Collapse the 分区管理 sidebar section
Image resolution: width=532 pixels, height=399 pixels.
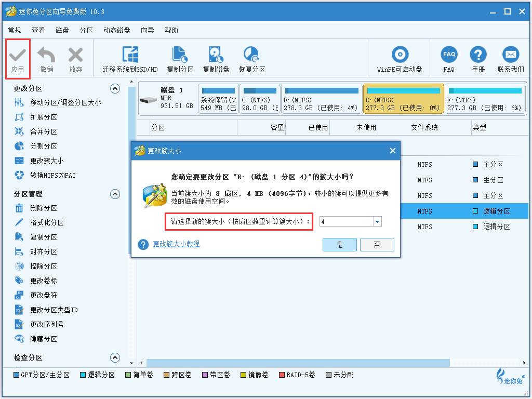[x=115, y=194]
